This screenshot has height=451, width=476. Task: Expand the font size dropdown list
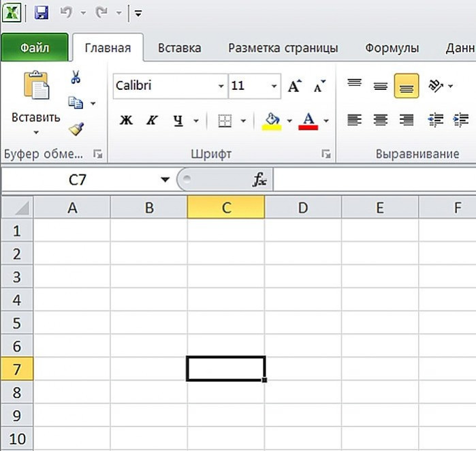click(274, 87)
